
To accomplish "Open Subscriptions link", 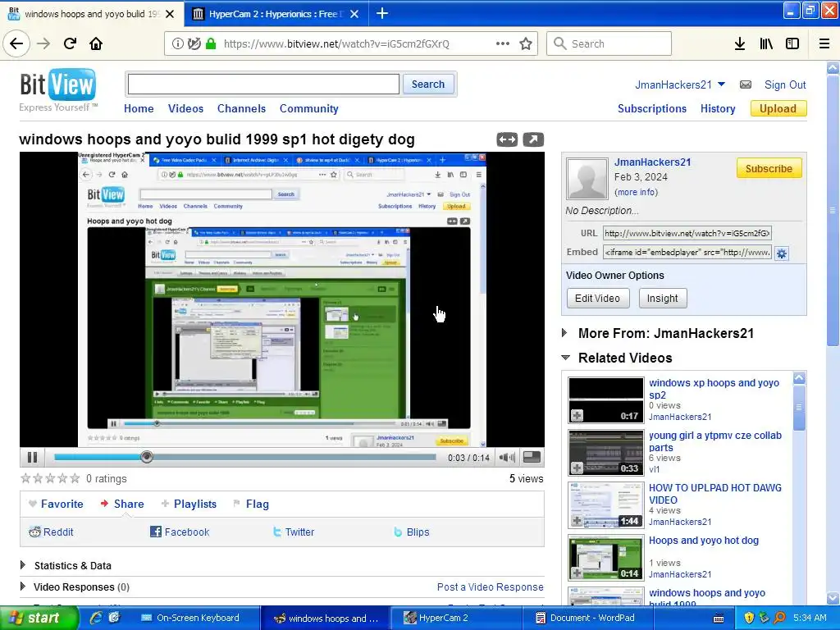I will (x=652, y=108).
